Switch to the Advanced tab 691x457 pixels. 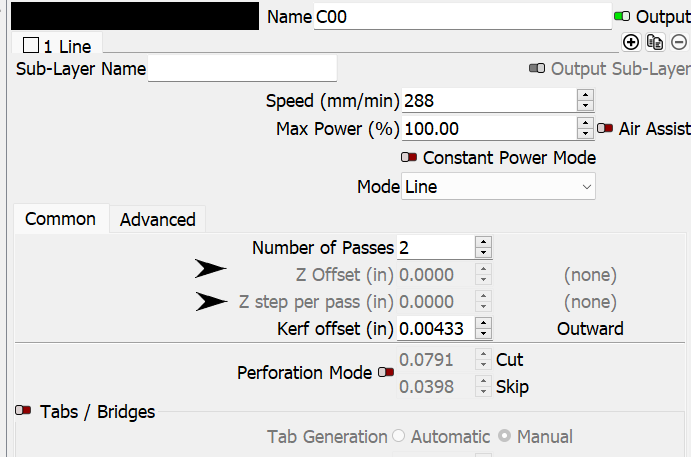(157, 219)
